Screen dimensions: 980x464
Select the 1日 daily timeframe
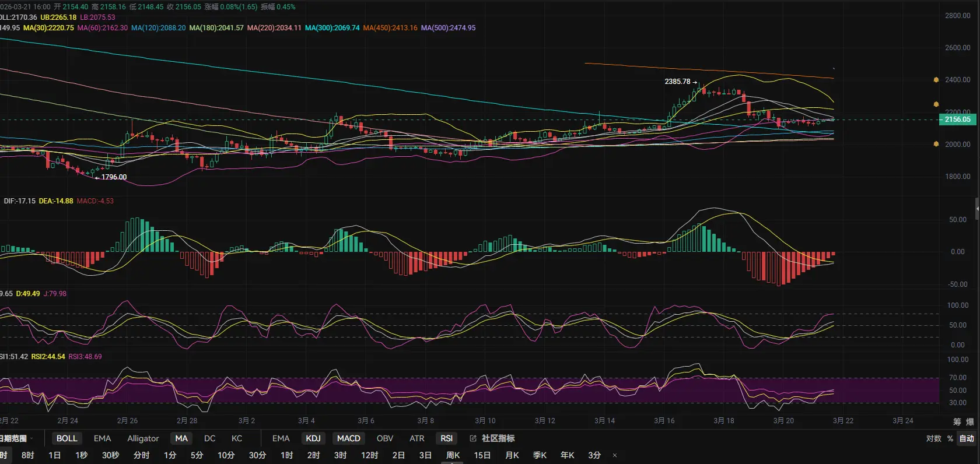[54, 455]
